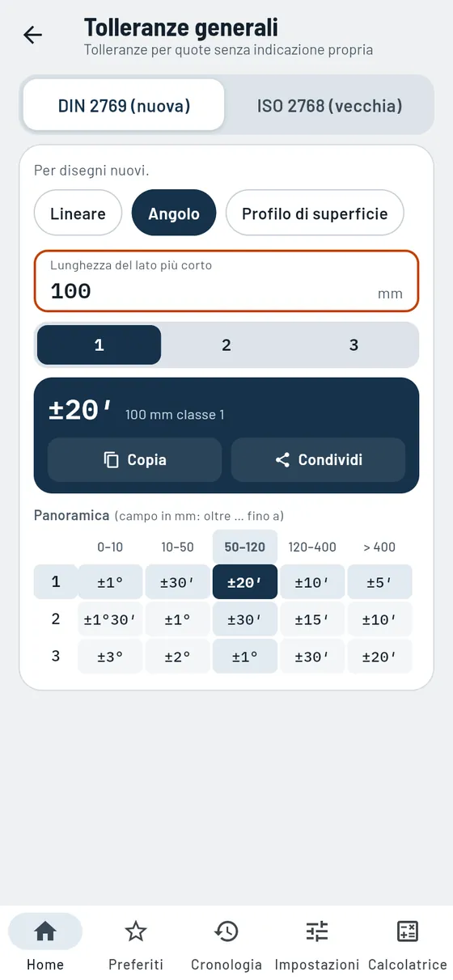Share the result via Condividi
Viewport: 453px width, 980px height.
318,460
